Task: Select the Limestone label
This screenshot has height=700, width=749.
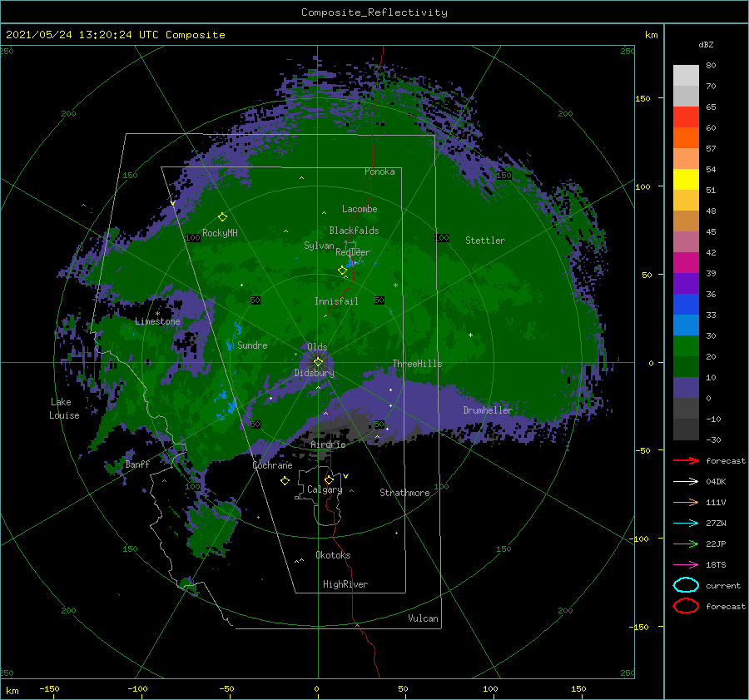Action: pyautogui.click(x=157, y=321)
